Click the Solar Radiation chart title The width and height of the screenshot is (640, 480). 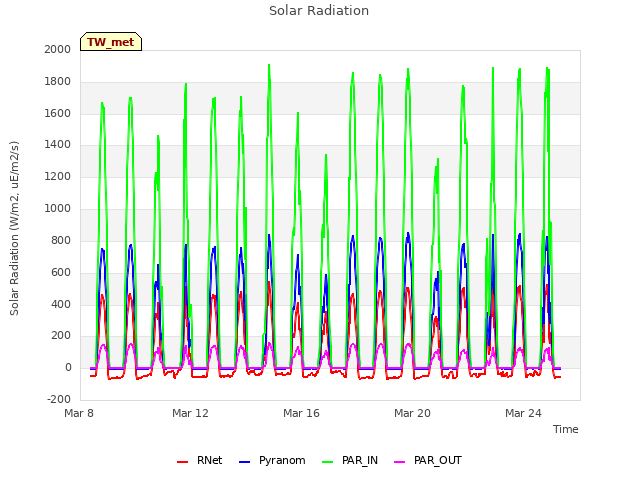pos(319,11)
